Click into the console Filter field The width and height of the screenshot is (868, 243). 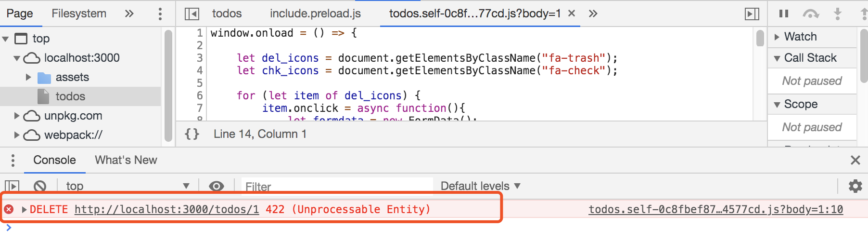[x=337, y=186]
